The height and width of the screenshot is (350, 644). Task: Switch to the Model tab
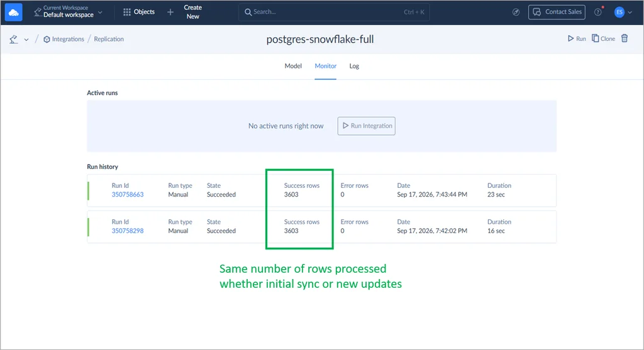click(293, 66)
